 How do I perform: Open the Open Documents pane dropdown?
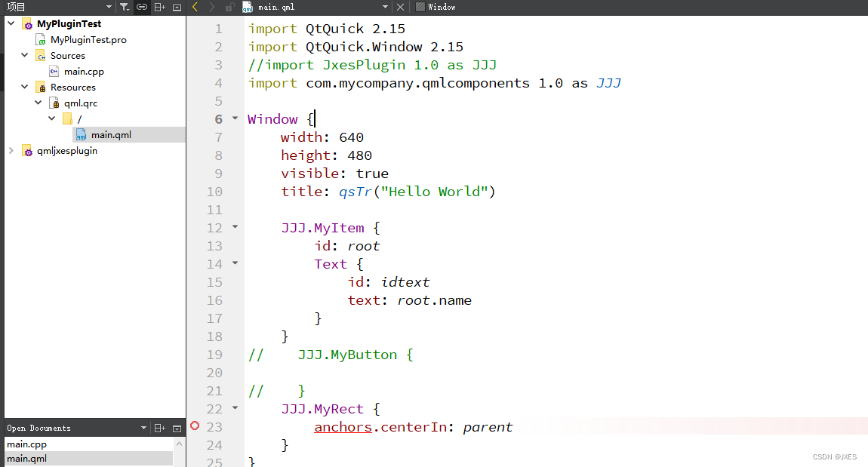(143, 428)
